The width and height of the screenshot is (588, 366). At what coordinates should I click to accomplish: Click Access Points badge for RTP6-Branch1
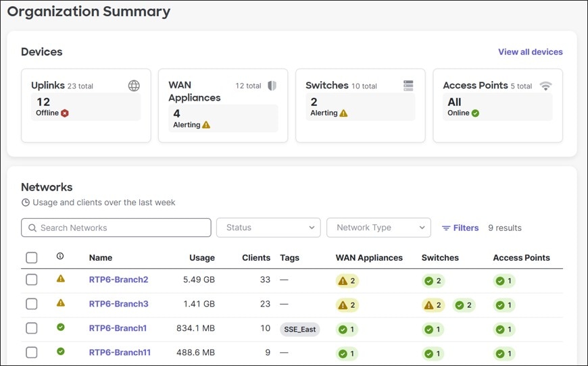click(504, 330)
